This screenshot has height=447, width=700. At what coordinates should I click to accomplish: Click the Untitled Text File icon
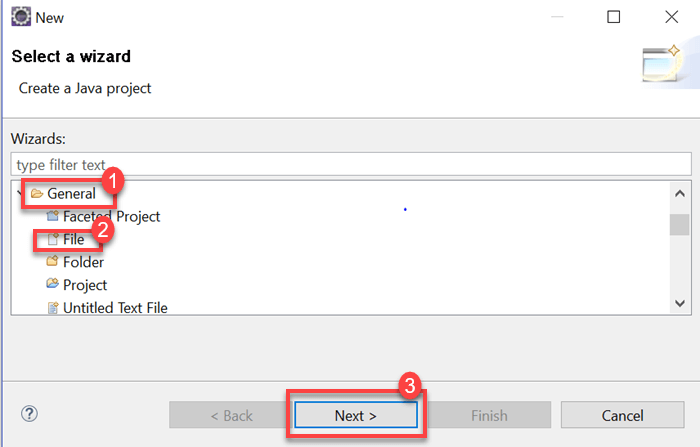[53, 307]
